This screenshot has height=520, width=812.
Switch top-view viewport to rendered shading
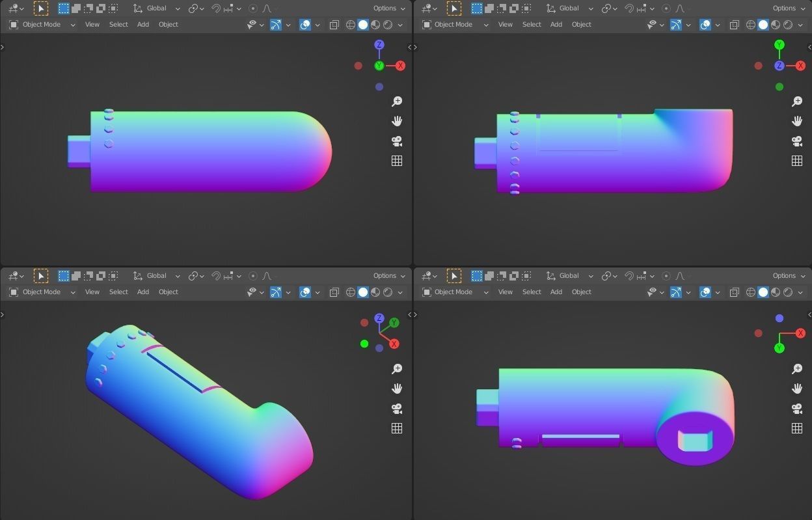point(788,25)
